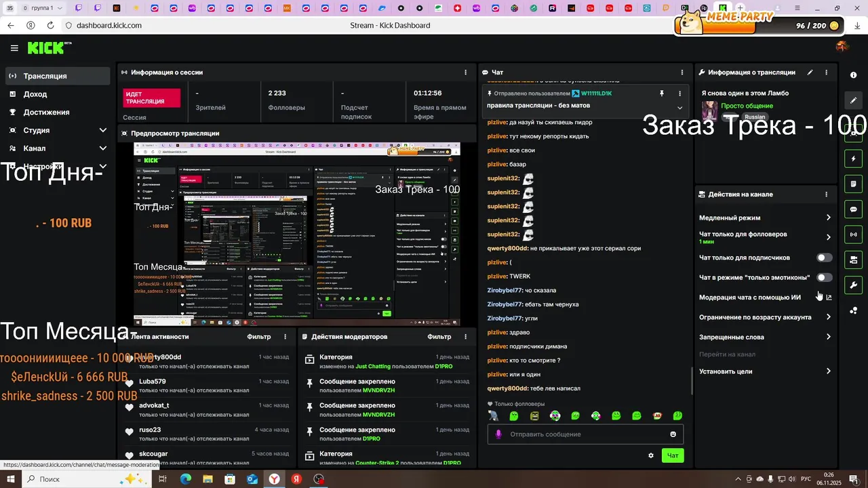This screenshot has width=868, height=488.
Task: Unpin the pinned message with the pin icon
Action: pyautogui.click(x=662, y=94)
